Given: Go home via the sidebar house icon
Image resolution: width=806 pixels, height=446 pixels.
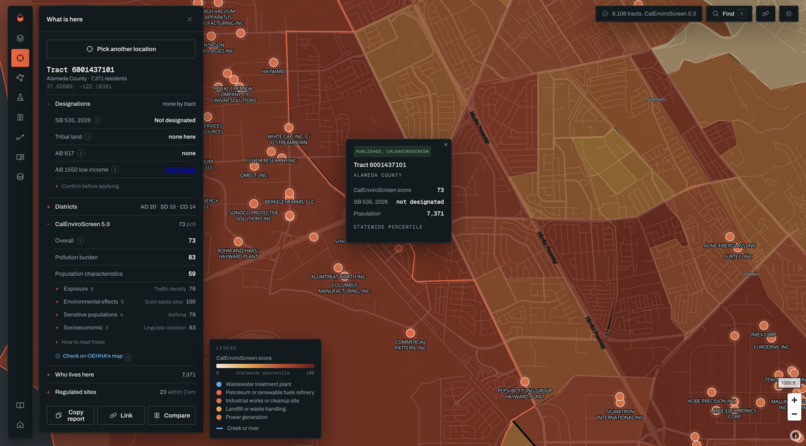Looking at the screenshot, I should [20, 425].
